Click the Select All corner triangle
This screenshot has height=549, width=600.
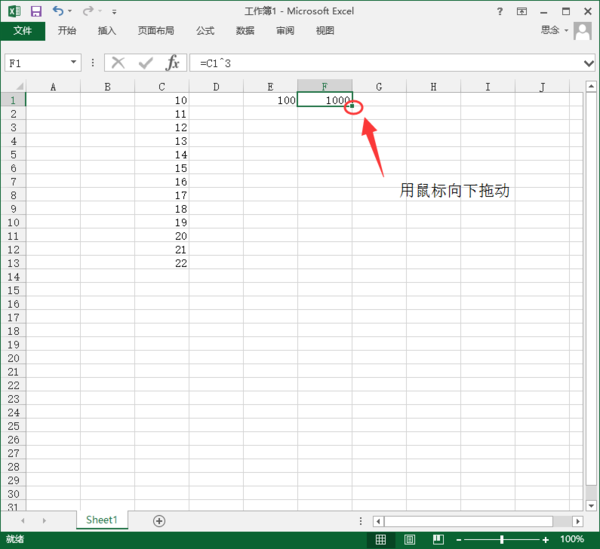tap(13, 87)
